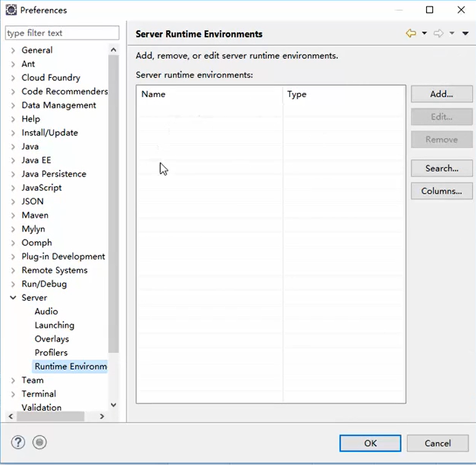
Task: Click the Eclipse Preferences window icon
Action: tap(11, 10)
